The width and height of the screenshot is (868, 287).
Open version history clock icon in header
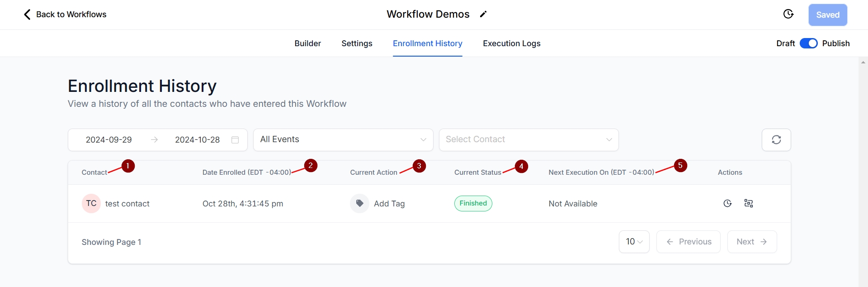pos(788,14)
